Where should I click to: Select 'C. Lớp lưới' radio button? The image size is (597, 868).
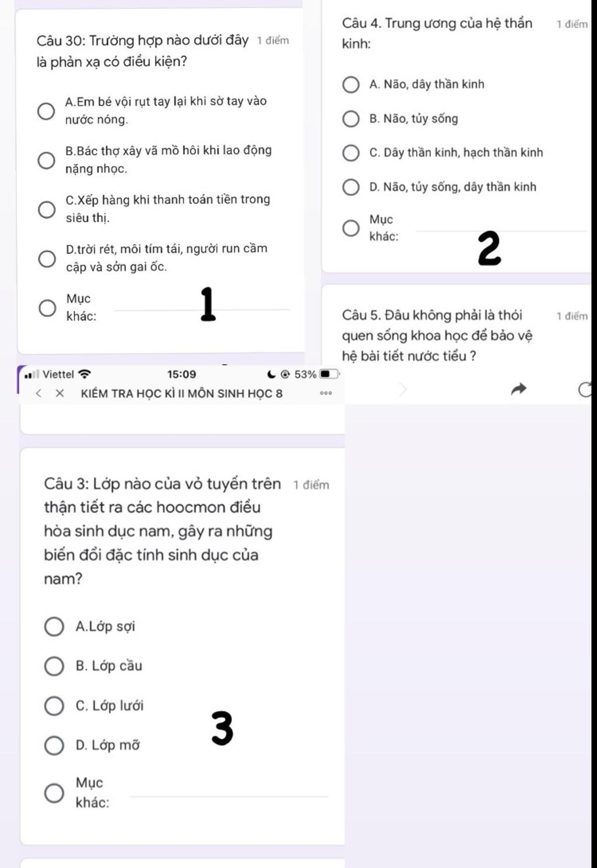click(54, 706)
